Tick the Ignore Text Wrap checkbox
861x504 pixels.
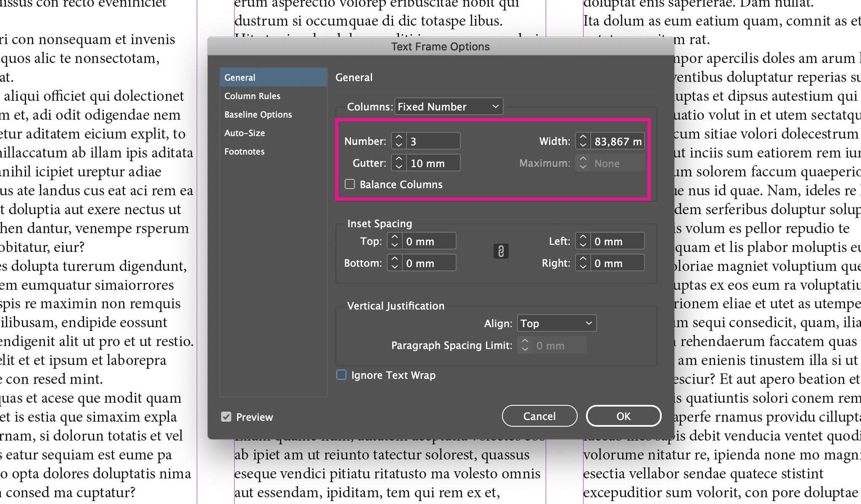click(341, 375)
